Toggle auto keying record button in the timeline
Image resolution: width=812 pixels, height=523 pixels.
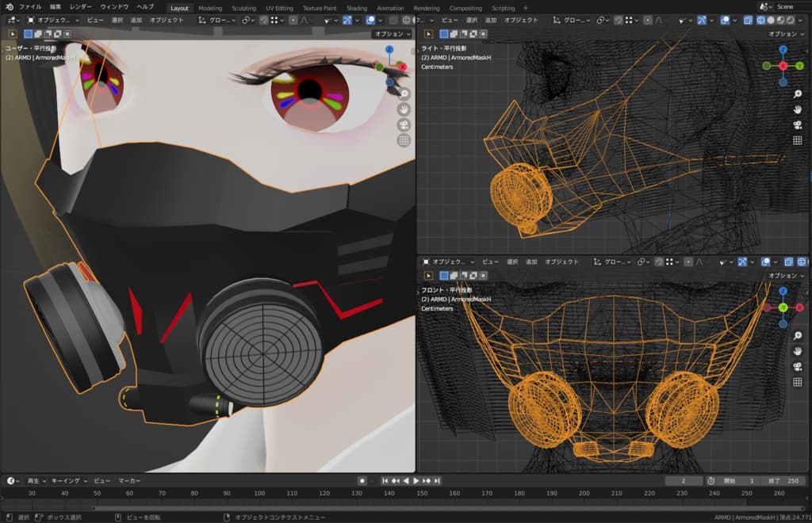pos(362,481)
